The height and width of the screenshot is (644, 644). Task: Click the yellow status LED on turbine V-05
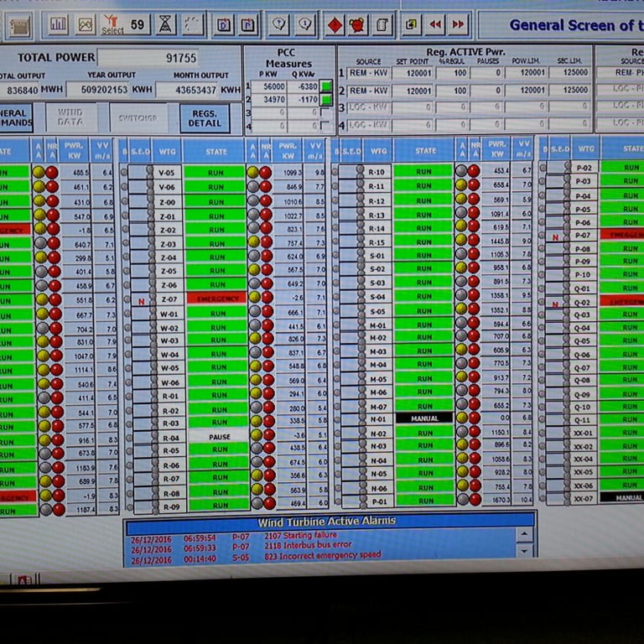[253, 173]
